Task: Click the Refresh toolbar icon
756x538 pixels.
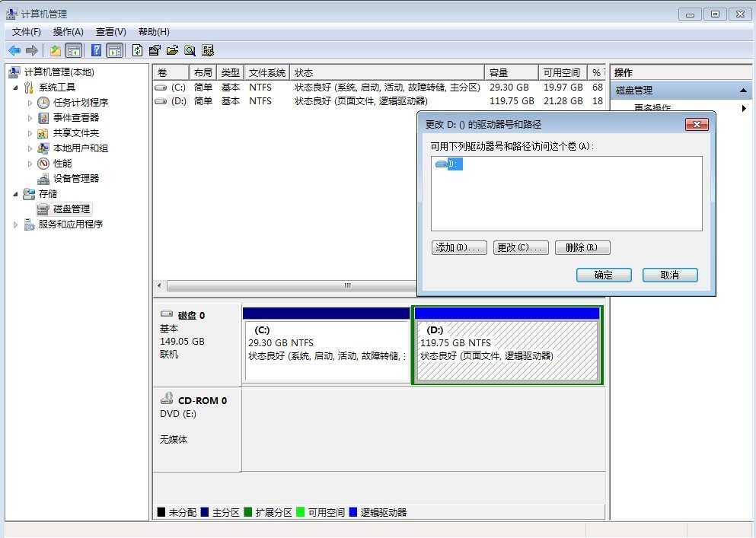Action: click(137, 50)
